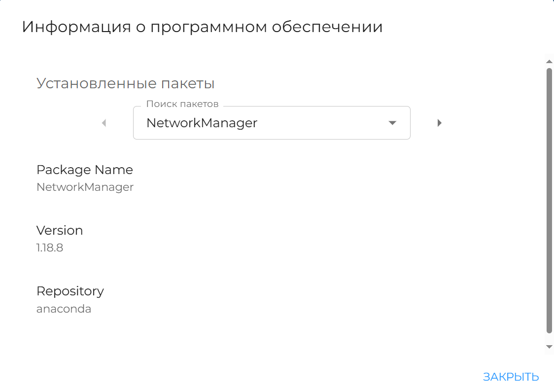
Task: Click the Version value 1.18.8
Action: click(x=49, y=248)
